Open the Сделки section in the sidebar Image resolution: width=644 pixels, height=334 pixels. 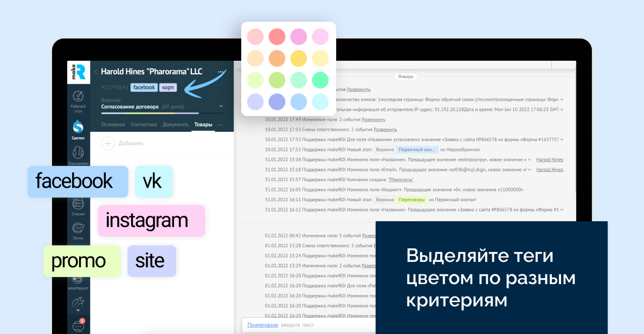point(78,130)
